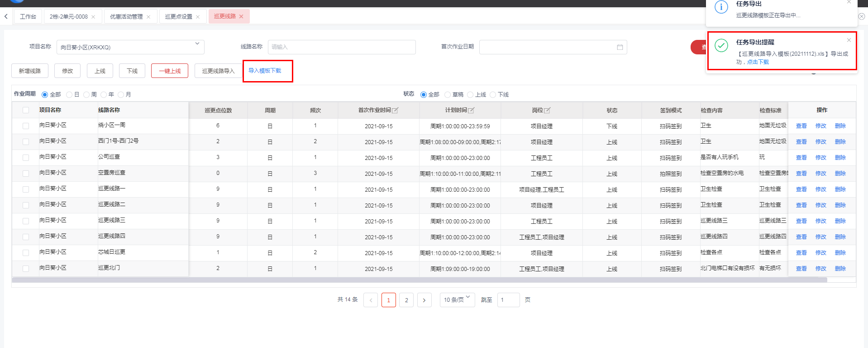Viewport: 868px width, 348px height.
Task: Switch to 2栋-2单元-0008 tab
Action: (69, 17)
